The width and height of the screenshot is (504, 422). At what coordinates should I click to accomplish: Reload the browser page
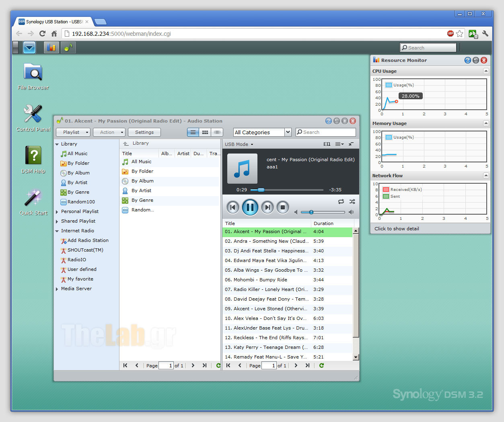tap(42, 34)
